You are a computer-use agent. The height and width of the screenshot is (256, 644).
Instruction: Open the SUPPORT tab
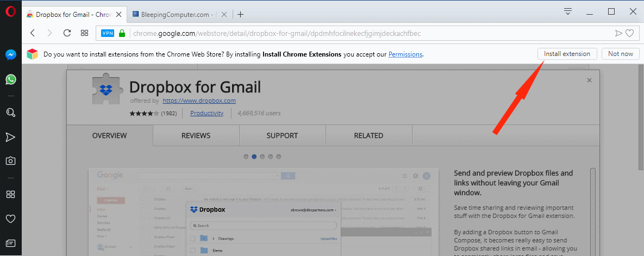point(282,135)
